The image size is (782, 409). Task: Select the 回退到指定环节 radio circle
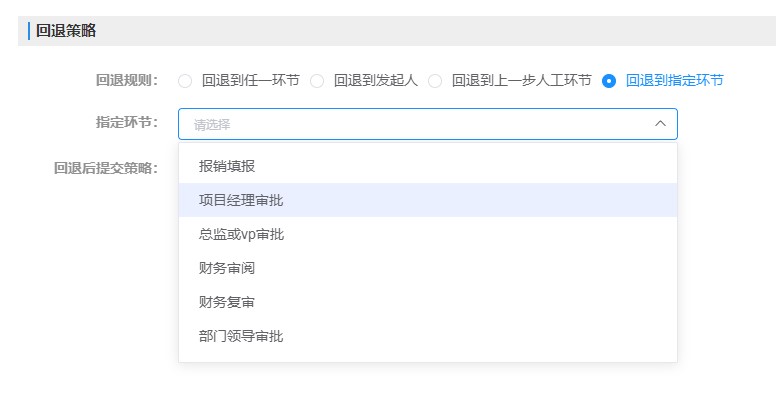(x=609, y=81)
